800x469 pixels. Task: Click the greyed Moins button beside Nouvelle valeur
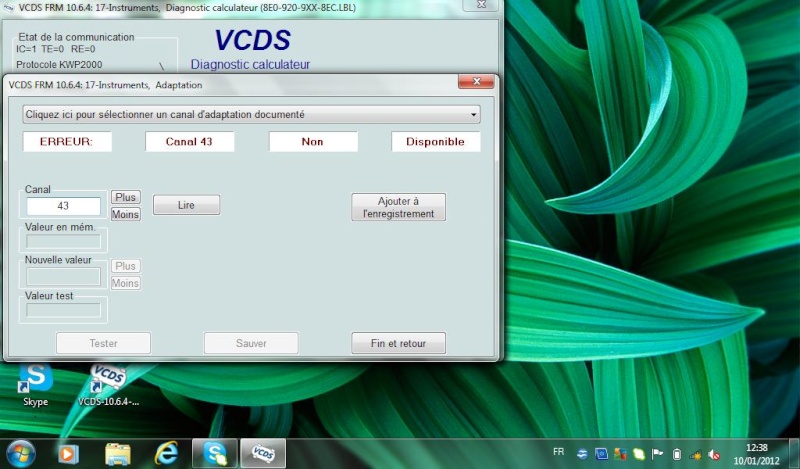click(126, 283)
